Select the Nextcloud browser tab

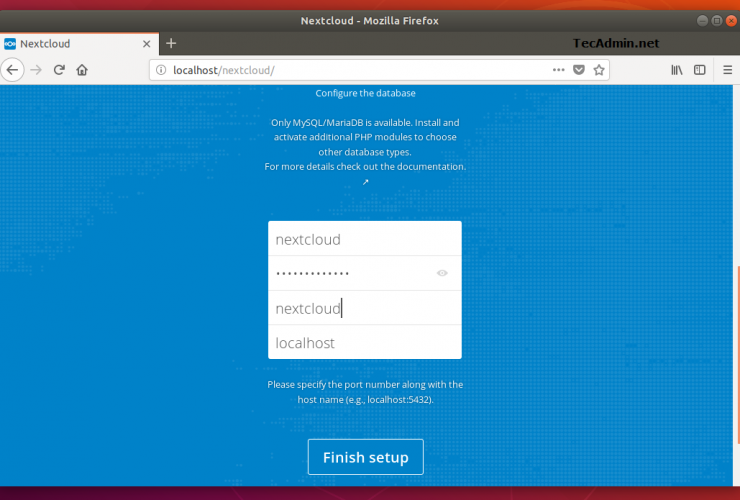pos(70,43)
